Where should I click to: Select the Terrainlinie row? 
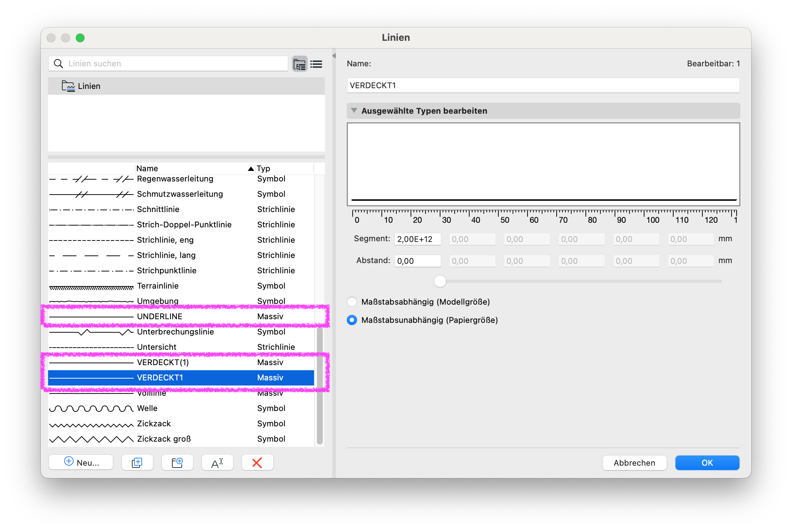point(181,286)
